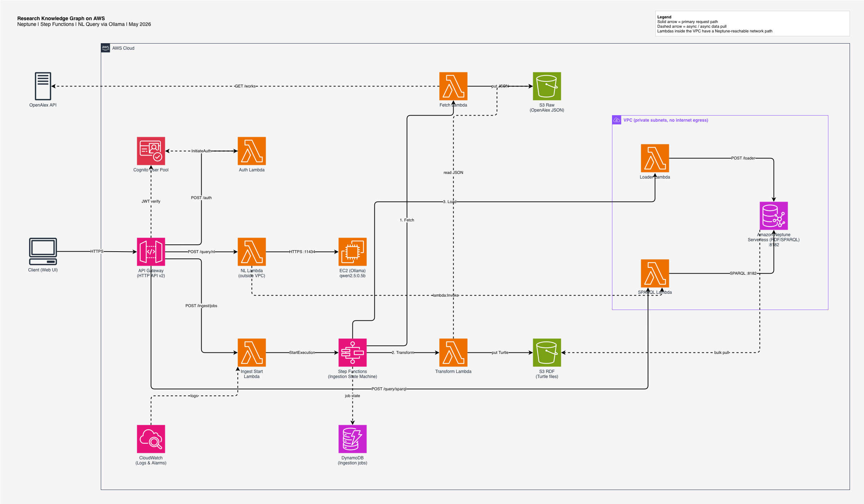Select the 'lambda:Invoke' edge label
This screenshot has width=864, height=504.
[x=446, y=295]
